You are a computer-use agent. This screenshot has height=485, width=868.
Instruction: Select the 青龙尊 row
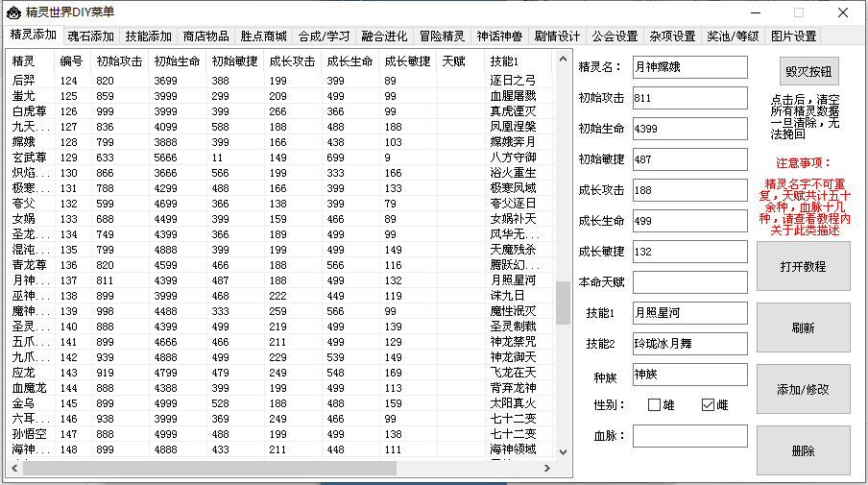coord(279,265)
